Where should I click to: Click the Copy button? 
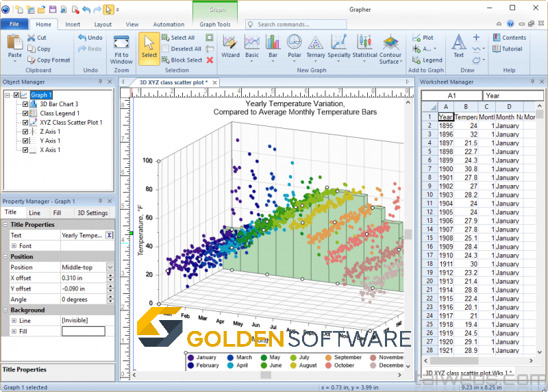39,49
